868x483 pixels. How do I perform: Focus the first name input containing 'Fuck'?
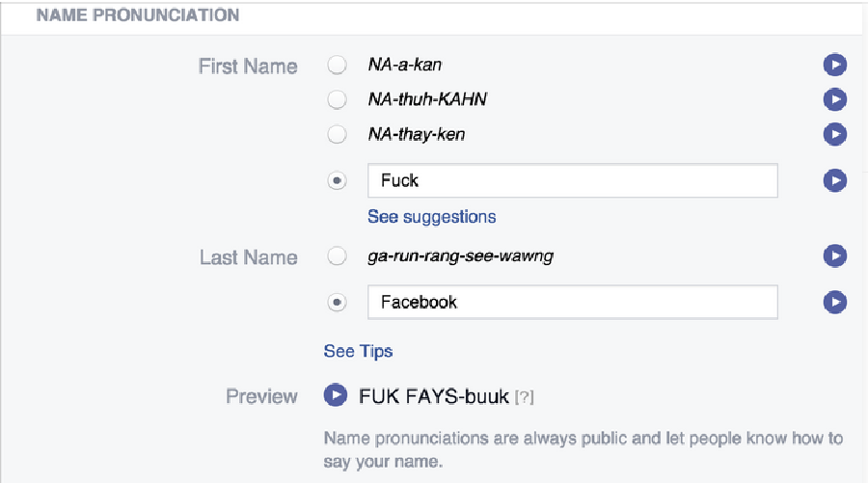572,180
